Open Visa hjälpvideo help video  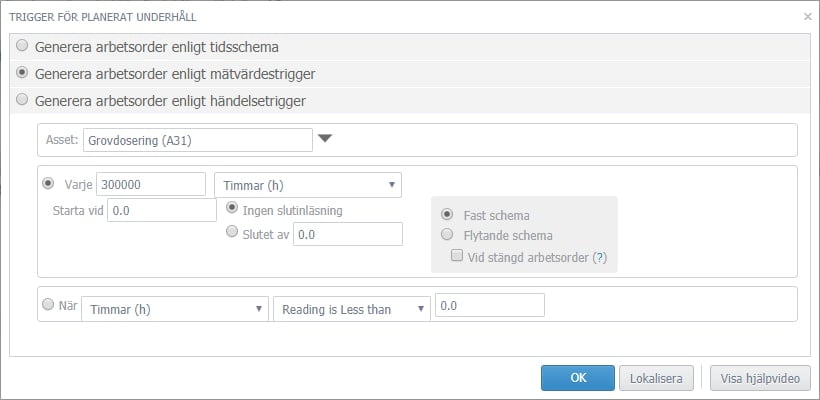pyautogui.click(x=760, y=378)
